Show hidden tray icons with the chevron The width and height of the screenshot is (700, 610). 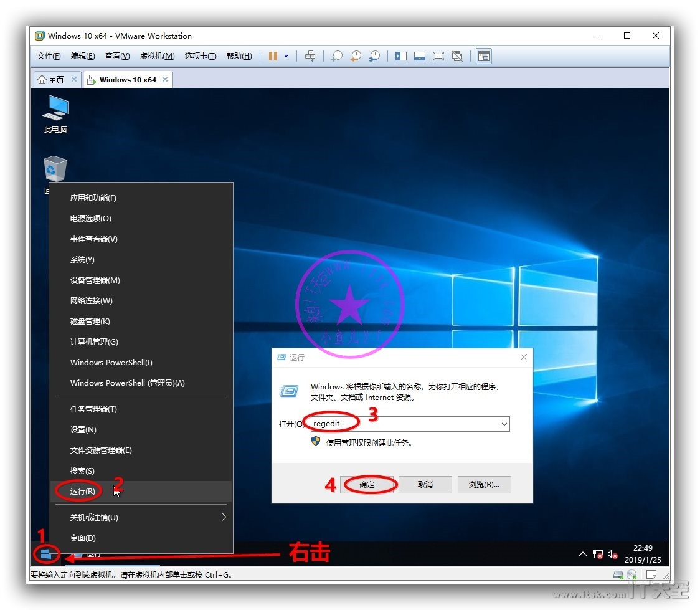pos(582,554)
